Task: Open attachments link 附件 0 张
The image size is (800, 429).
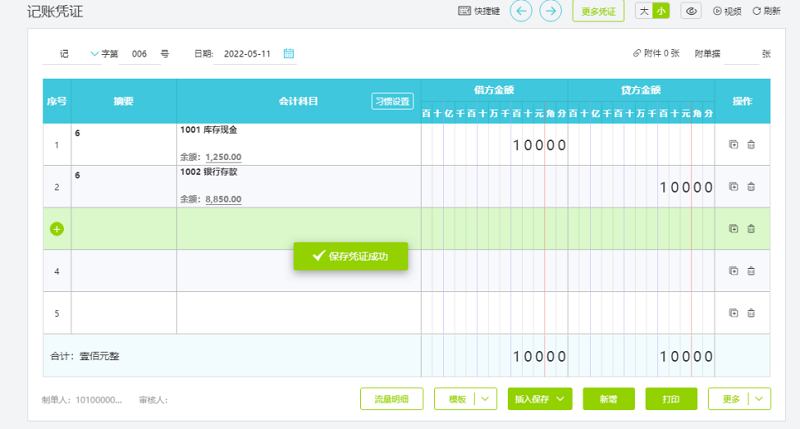Action: [x=656, y=53]
